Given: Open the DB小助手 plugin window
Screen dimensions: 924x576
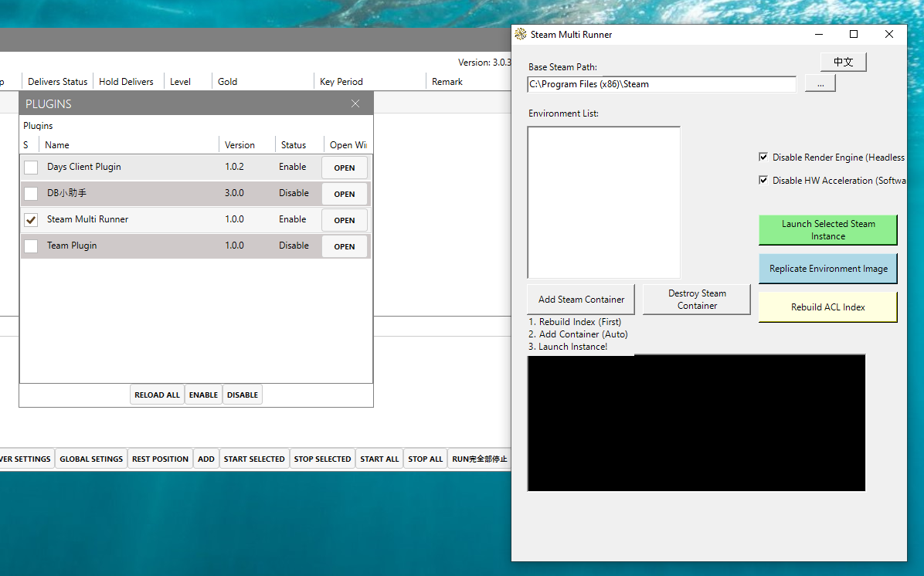Looking at the screenshot, I should (x=344, y=194).
